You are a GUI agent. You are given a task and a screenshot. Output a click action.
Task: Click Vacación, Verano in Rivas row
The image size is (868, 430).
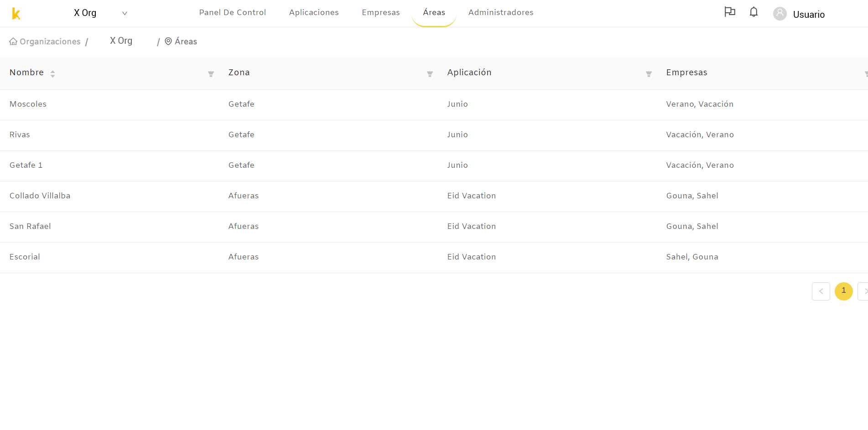click(700, 135)
